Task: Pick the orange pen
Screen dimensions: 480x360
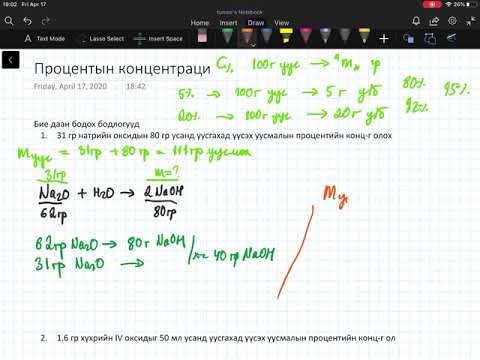Action: [x=247, y=35]
